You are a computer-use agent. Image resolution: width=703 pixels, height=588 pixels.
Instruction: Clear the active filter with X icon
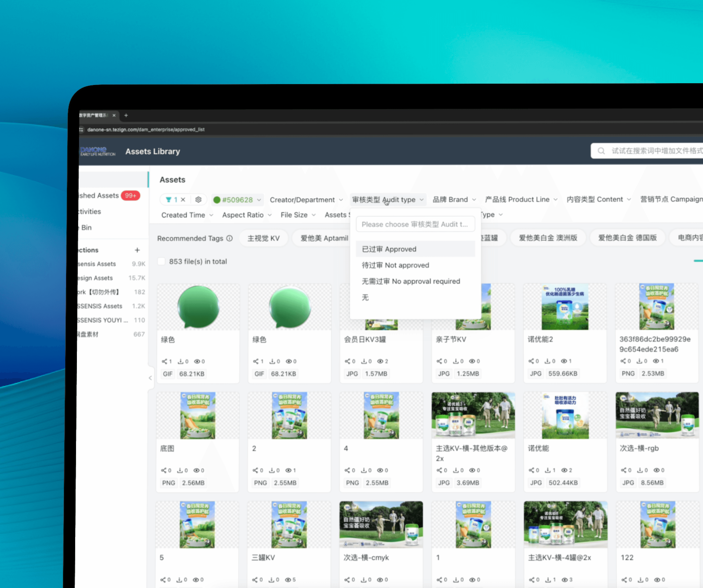(x=183, y=200)
